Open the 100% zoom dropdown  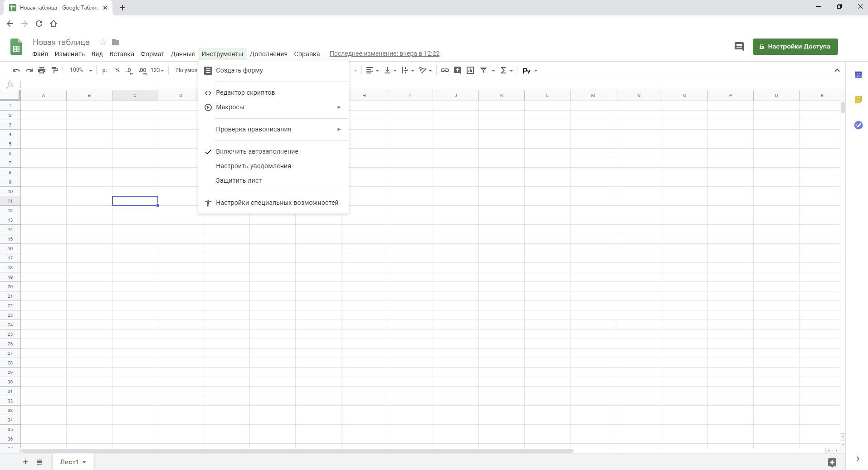click(x=81, y=70)
